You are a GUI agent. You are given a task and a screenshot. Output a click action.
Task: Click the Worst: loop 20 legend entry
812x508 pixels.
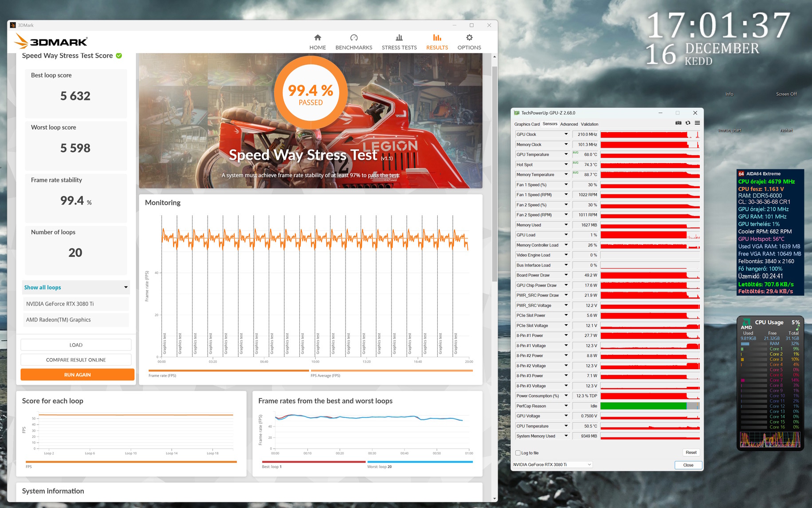coord(380,467)
